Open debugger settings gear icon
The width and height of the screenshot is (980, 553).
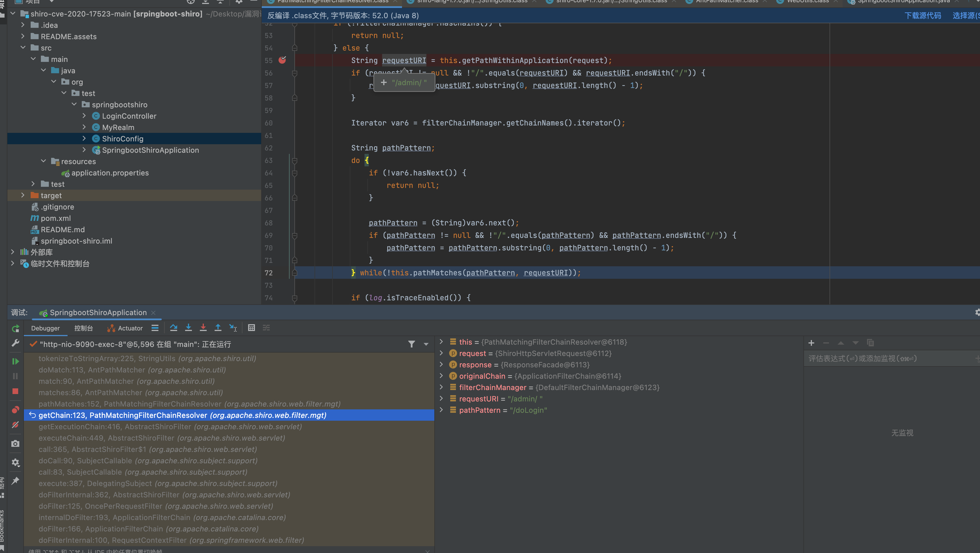[15, 462]
